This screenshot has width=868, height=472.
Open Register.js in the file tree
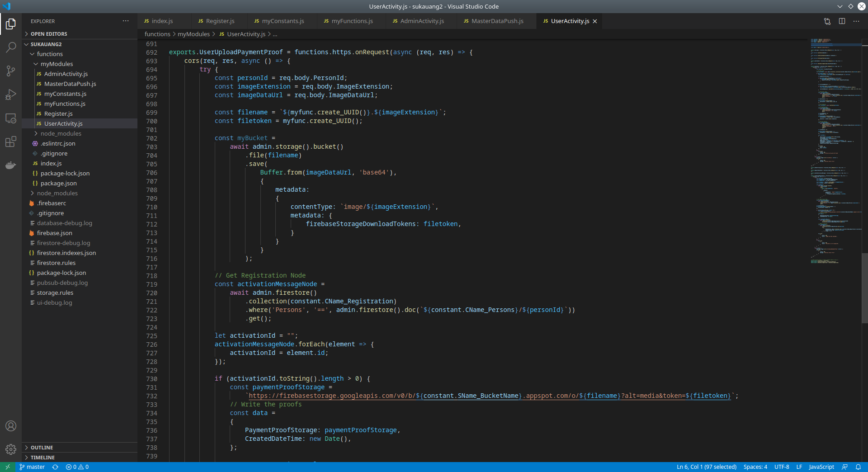(x=80, y=114)
